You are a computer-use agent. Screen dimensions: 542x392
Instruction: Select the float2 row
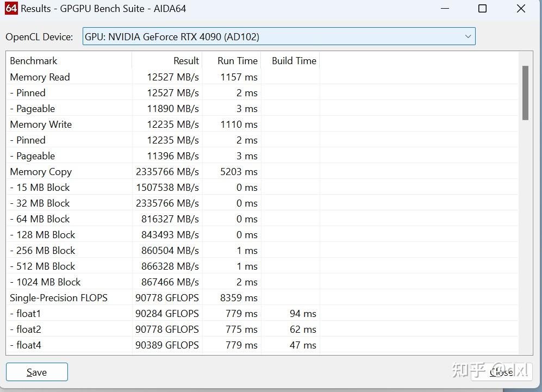262,329
